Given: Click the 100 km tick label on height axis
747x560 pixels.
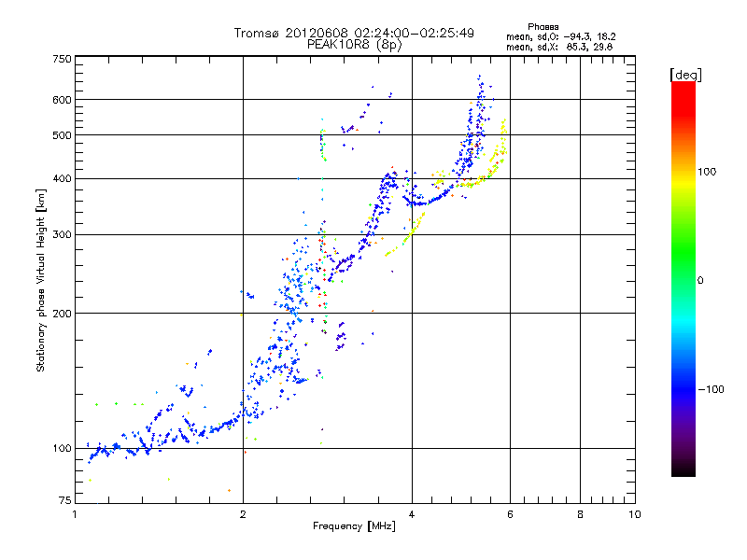Looking at the screenshot, I should (62, 448).
